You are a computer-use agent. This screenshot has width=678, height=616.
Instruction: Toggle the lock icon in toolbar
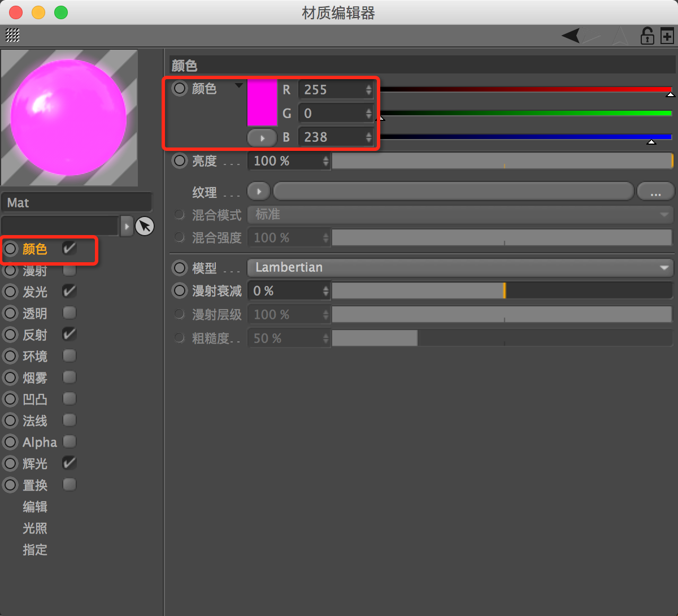click(x=647, y=36)
